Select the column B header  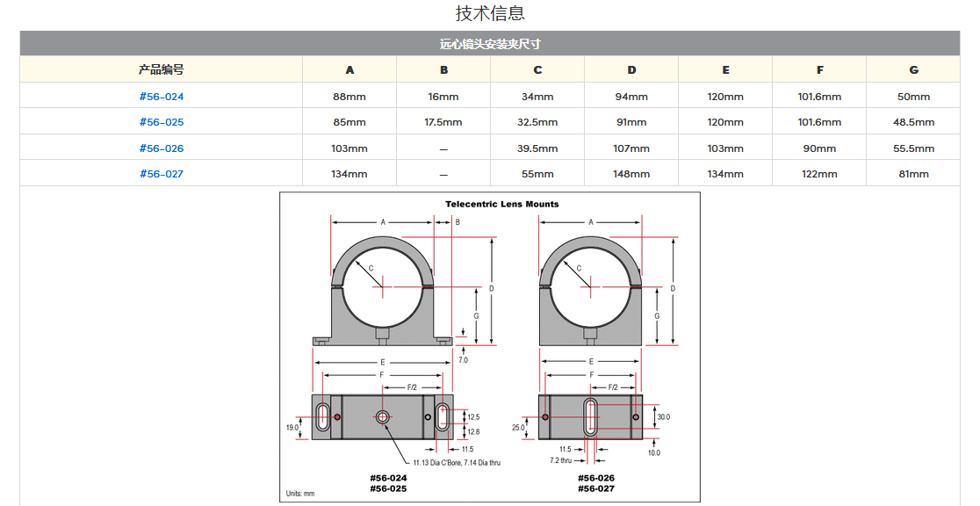443,69
